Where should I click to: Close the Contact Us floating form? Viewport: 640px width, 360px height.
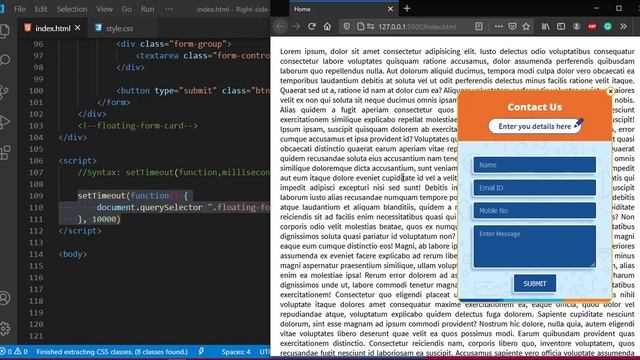611,91
